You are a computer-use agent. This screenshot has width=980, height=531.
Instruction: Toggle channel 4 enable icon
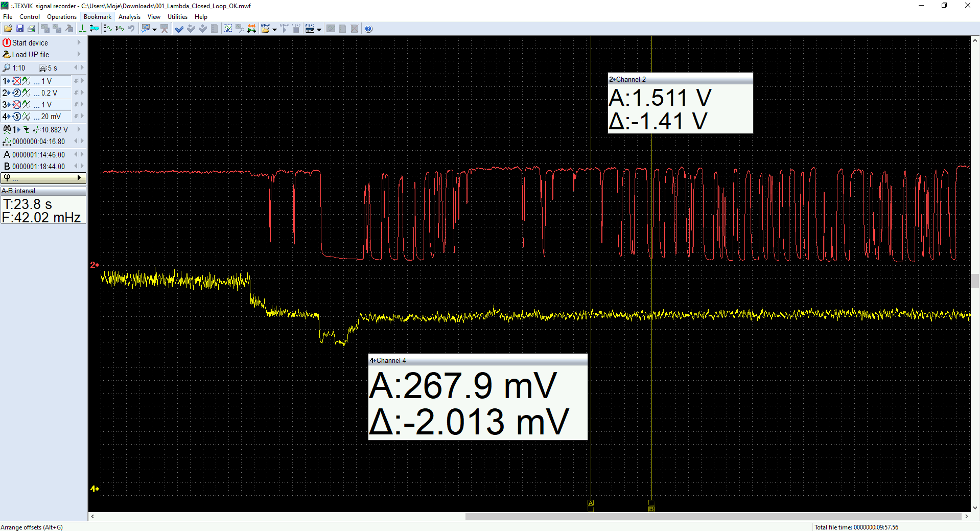pos(17,117)
